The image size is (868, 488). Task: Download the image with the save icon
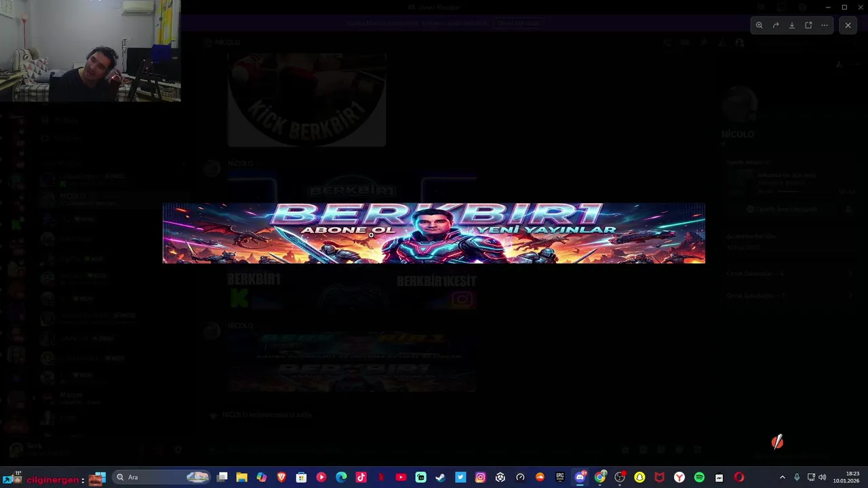pyautogui.click(x=792, y=25)
